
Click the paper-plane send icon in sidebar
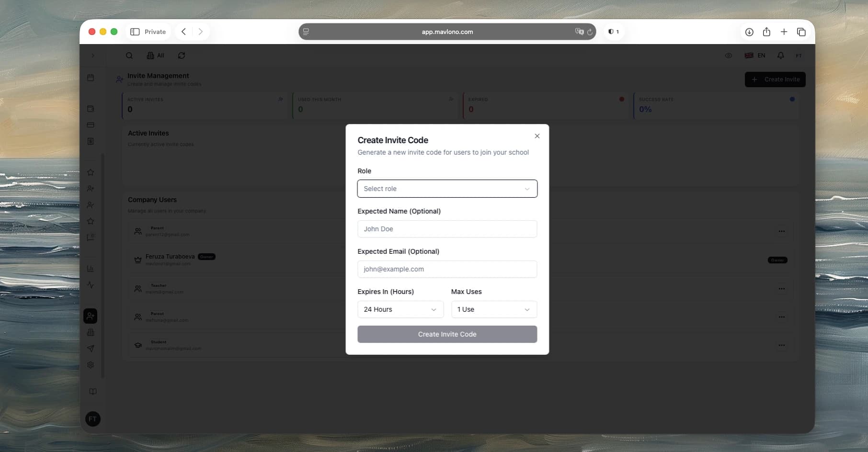91,349
